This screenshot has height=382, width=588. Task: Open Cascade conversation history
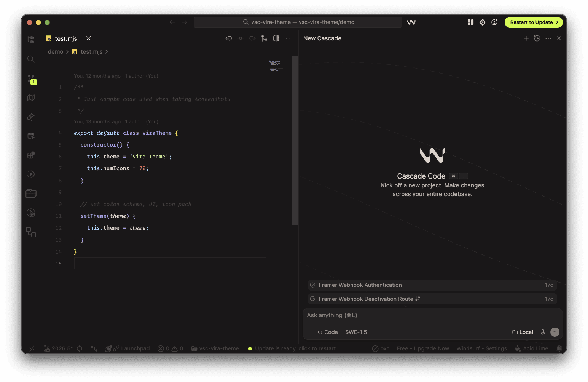point(537,38)
